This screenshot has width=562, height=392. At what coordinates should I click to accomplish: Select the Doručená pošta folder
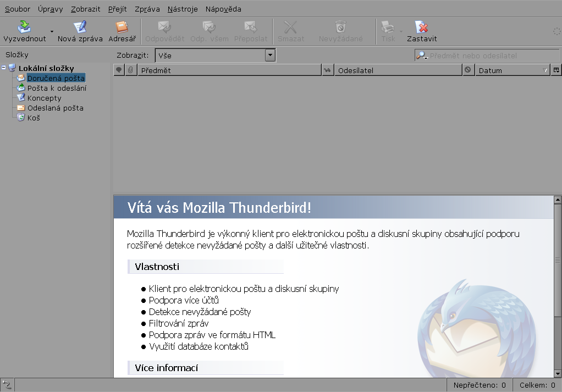[56, 78]
